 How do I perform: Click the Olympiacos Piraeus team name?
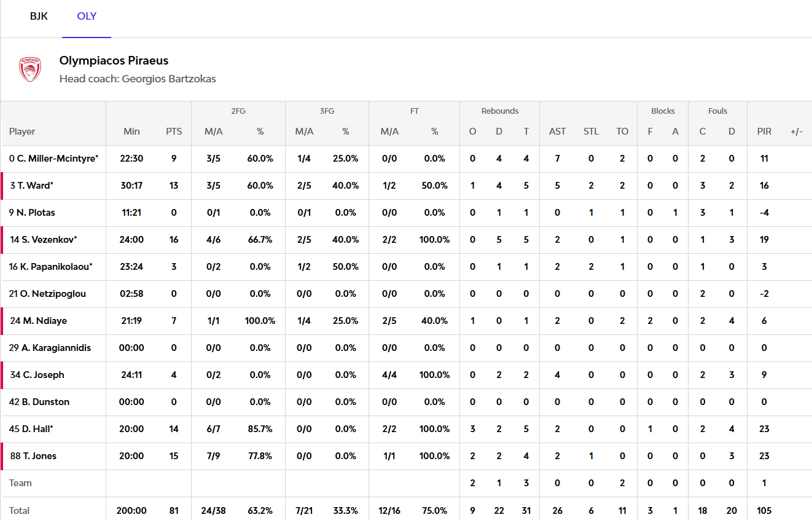click(x=114, y=61)
